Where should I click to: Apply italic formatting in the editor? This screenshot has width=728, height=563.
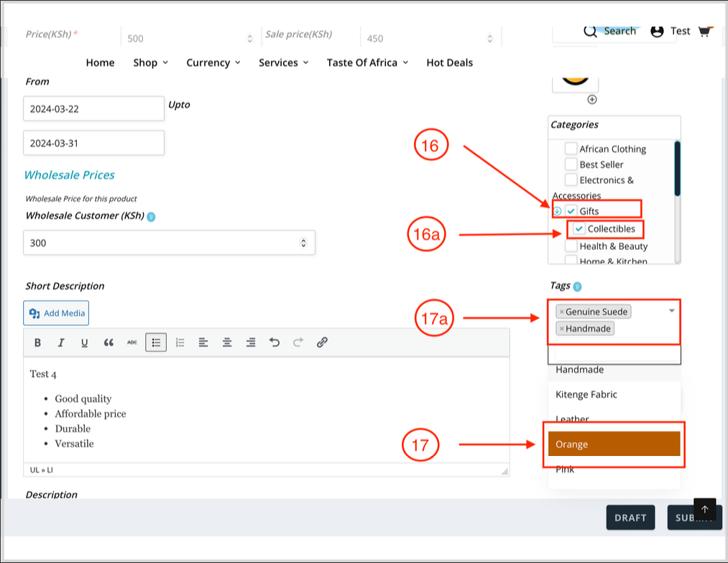pos(61,343)
